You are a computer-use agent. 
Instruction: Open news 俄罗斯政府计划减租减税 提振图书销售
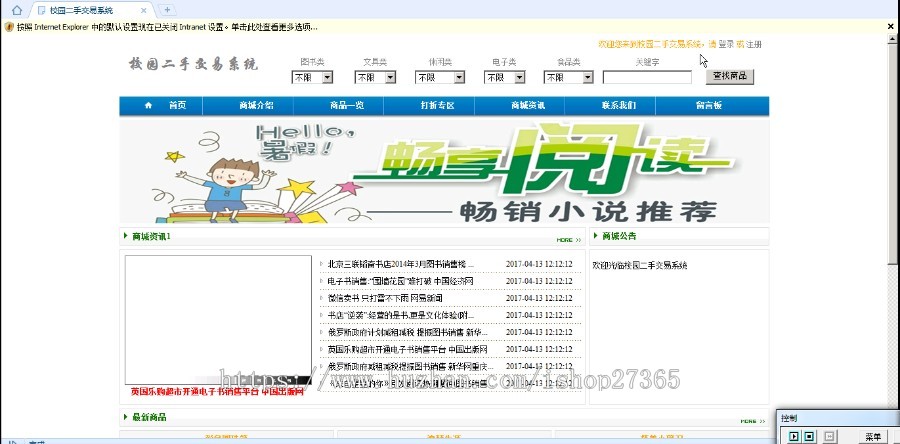[408, 332]
